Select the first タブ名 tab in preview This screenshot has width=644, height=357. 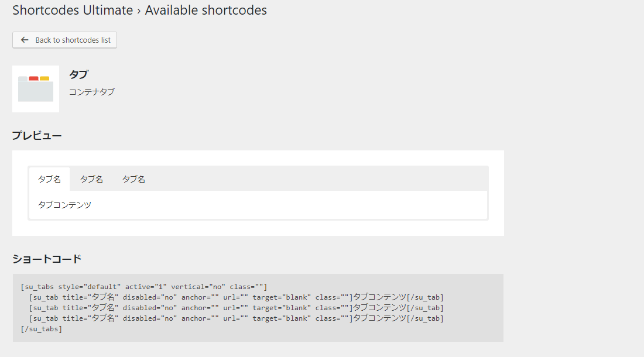click(49, 179)
